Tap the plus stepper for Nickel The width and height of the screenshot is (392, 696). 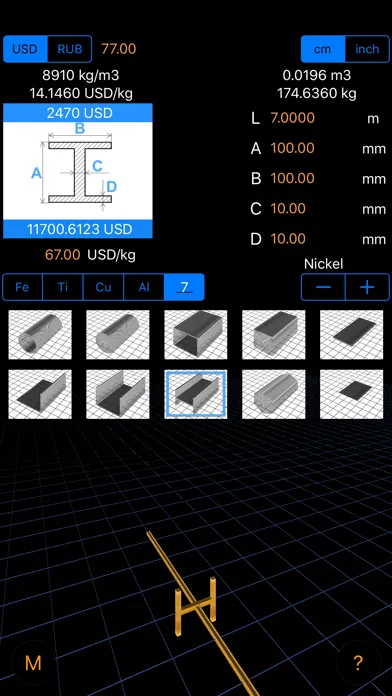pyautogui.click(x=367, y=287)
